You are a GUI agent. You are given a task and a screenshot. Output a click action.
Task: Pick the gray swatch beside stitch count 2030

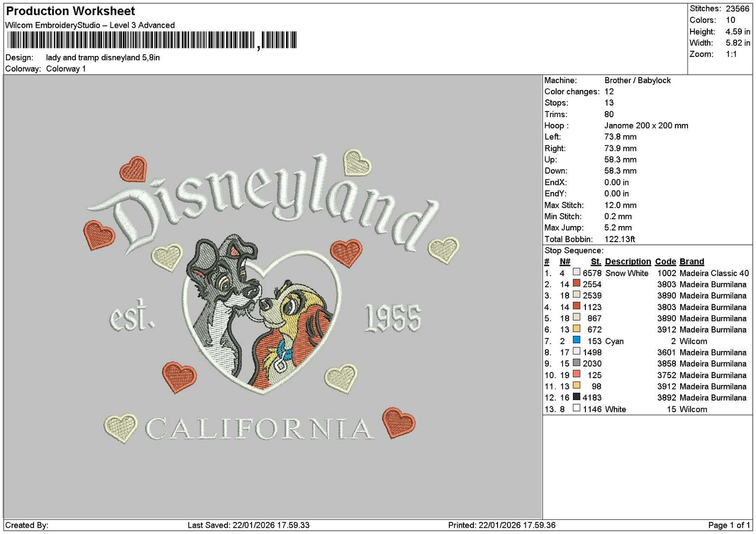(x=577, y=363)
